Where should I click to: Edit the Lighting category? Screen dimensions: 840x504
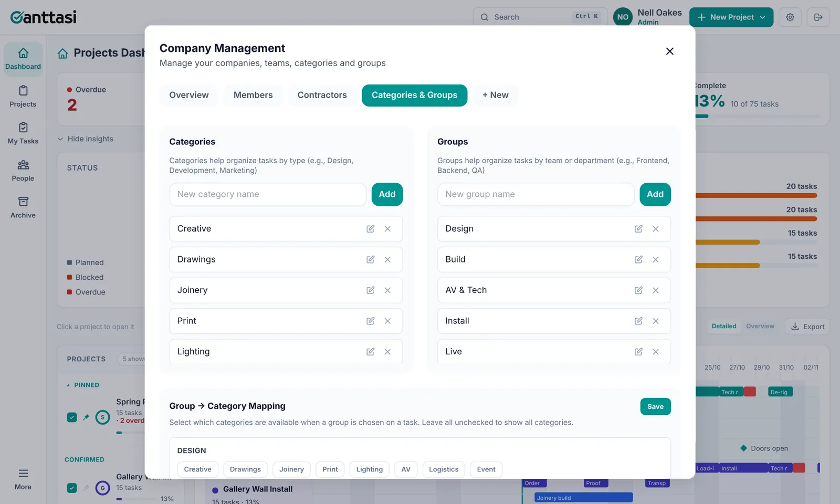click(370, 352)
